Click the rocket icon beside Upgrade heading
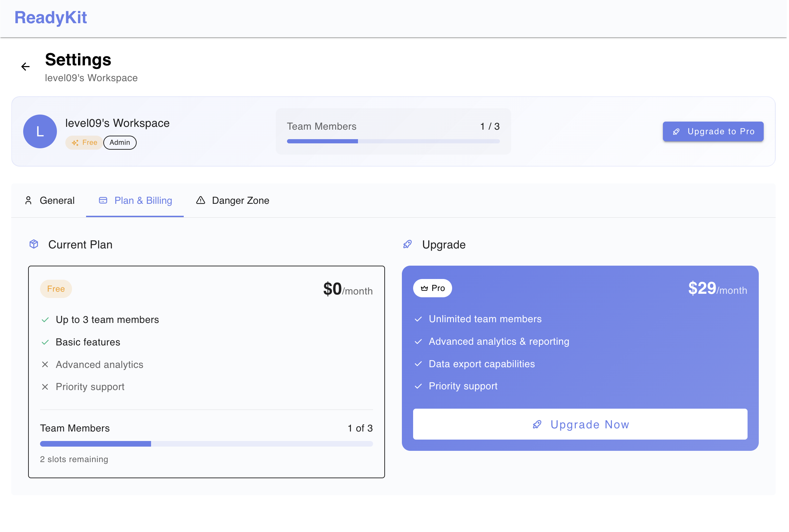The image size is (789, 532). point(407,244)
